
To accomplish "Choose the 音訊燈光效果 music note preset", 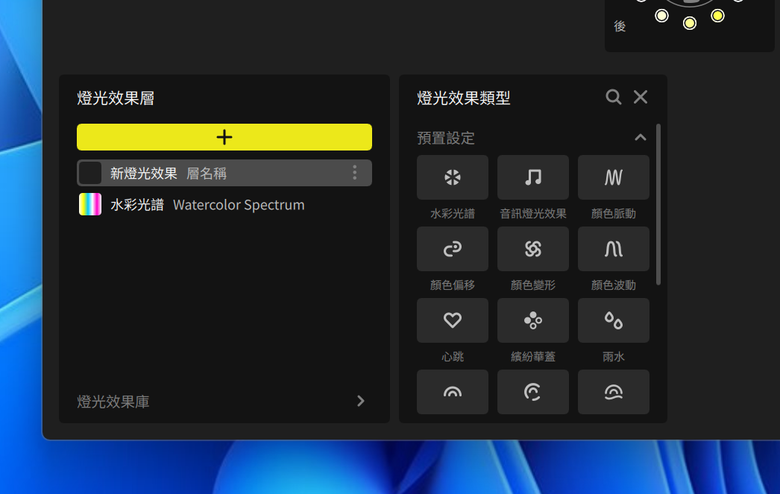I will [533, 177].
